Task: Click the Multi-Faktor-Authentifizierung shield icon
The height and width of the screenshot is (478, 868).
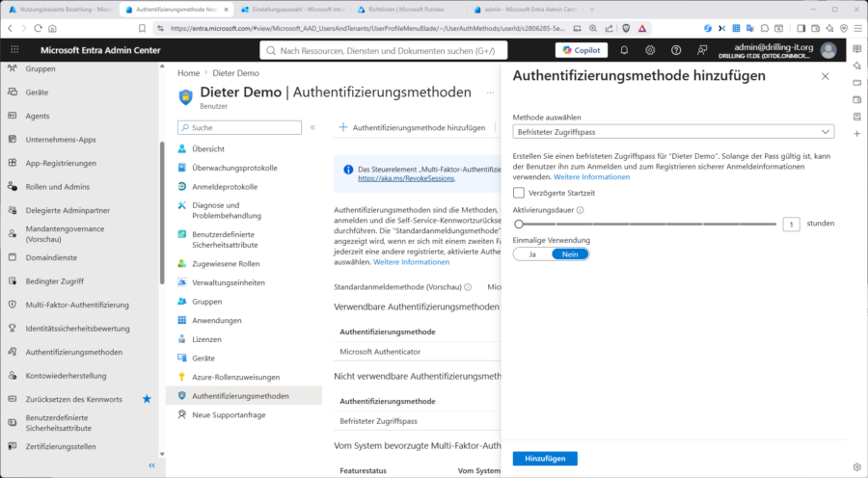Action: [x=13, y=305]
